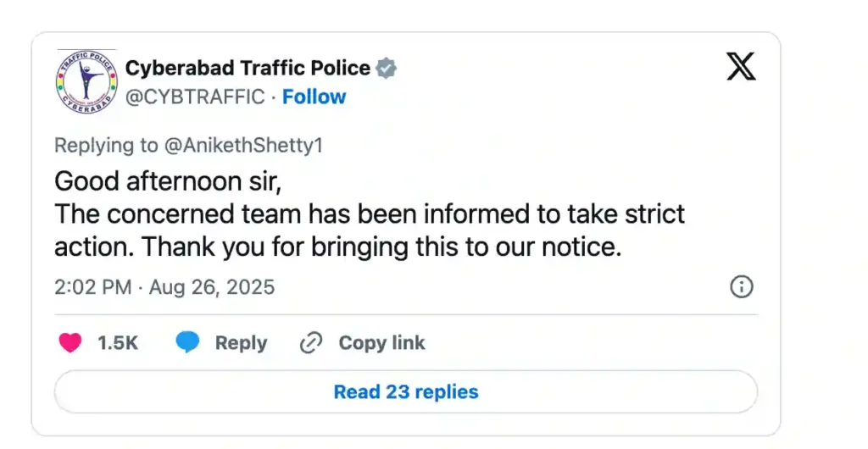
Task: Open the Cyberabad Traffic Police profile name
Action: click(248, 68)
